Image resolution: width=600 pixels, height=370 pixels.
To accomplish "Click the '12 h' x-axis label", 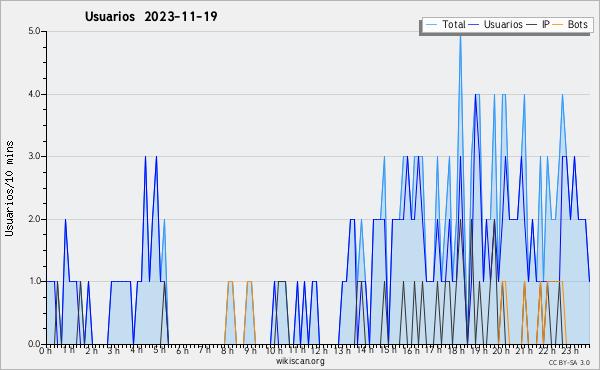I will (x=319, y=351).
